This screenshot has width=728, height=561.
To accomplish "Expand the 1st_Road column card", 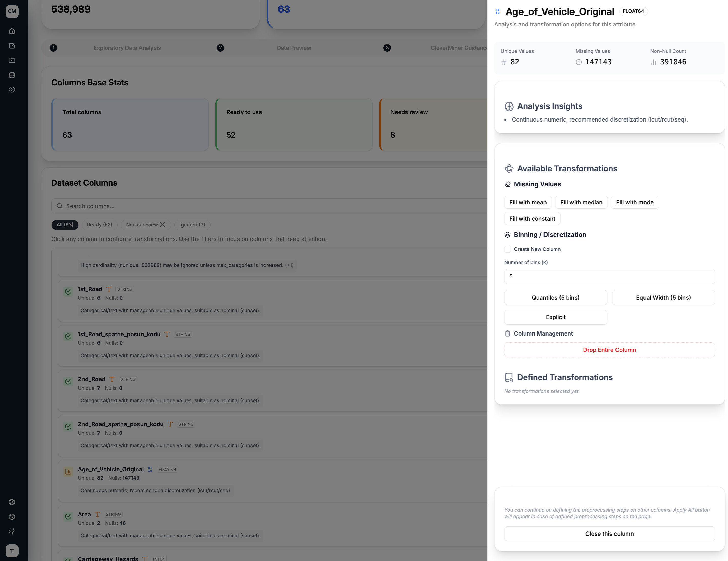I will (273, 301).
